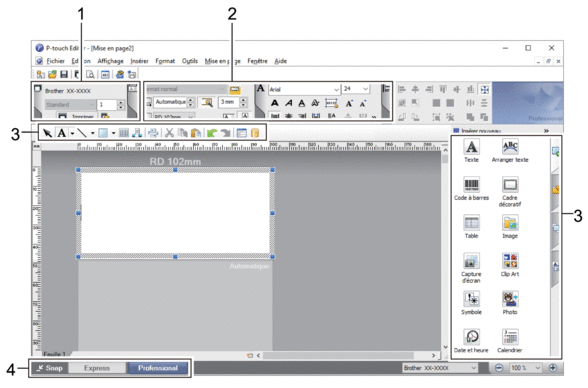Click the zoom out minus button
Viewport: 588px width, 388px height.
click(499, 368)
